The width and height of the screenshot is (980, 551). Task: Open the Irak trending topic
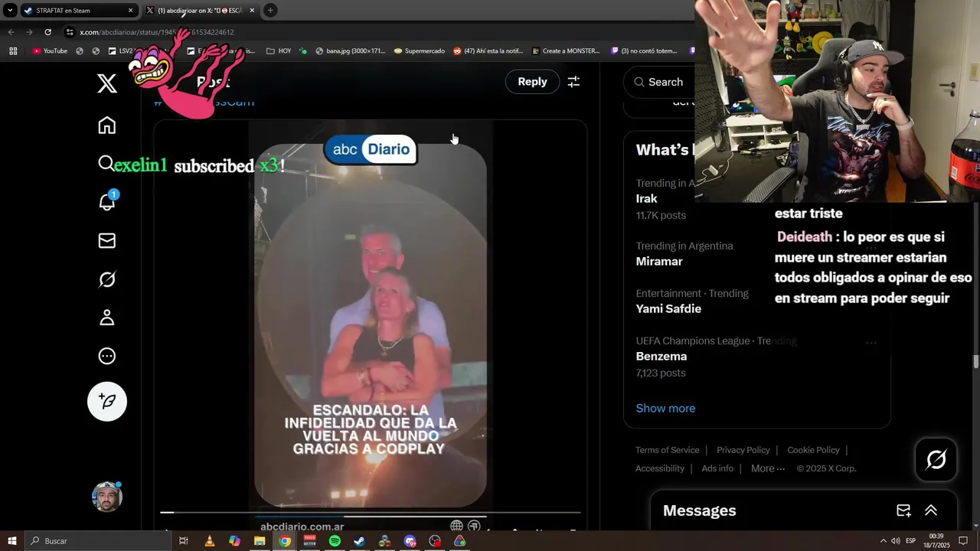[647, 199]
